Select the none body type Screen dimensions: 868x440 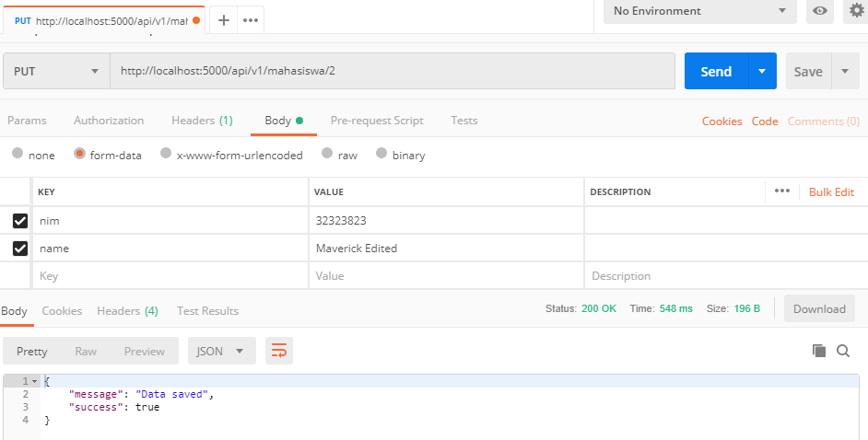[x=18, y=153]
